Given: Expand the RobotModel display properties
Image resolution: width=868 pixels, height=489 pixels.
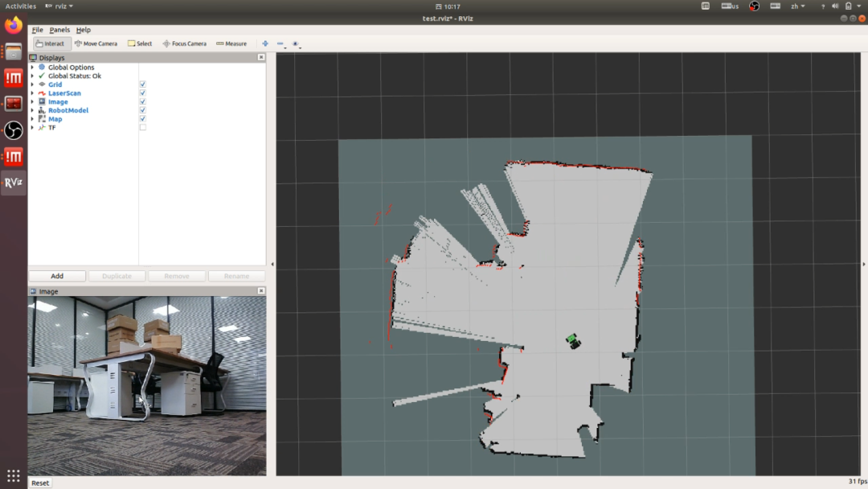Looking at the screenshot, I should 32,110.
